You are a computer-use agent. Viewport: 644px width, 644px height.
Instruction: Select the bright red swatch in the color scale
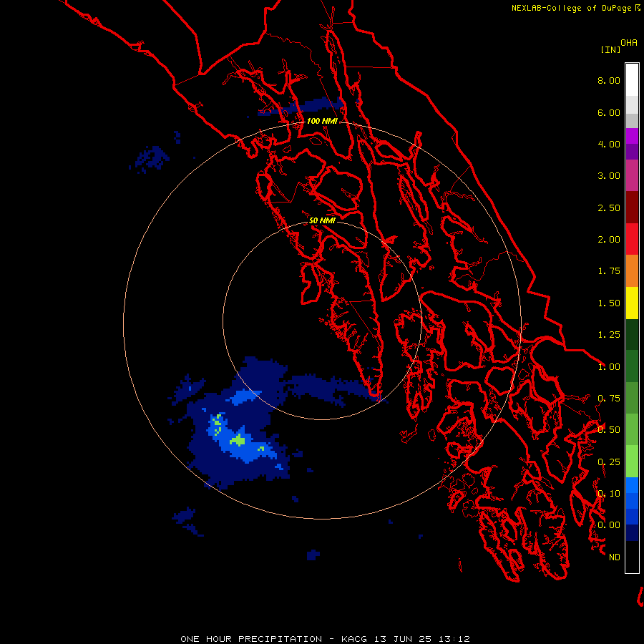point(632,239)
